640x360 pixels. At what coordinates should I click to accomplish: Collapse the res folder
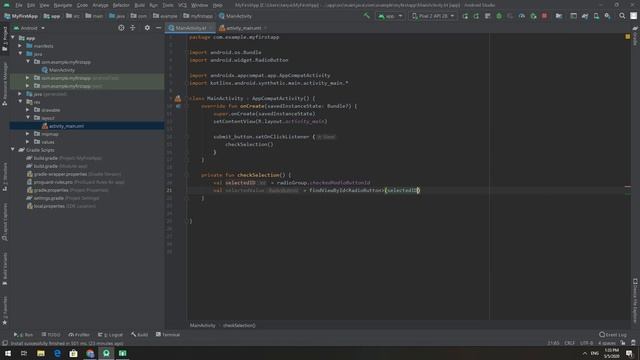click(20, 102)
